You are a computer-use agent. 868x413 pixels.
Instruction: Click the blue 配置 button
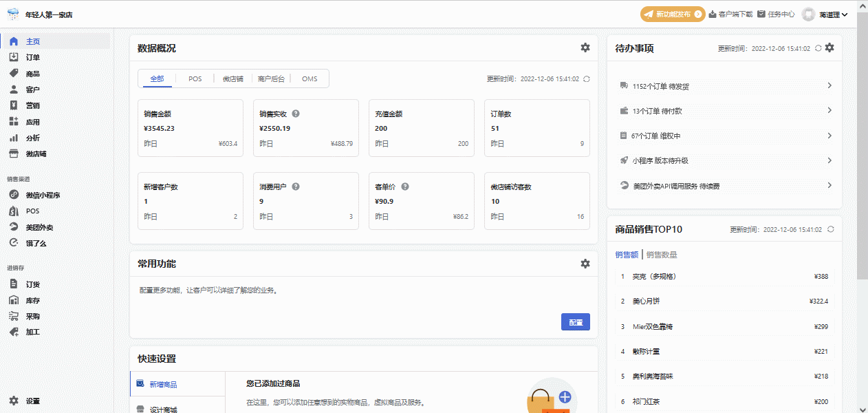click(576, 322)
